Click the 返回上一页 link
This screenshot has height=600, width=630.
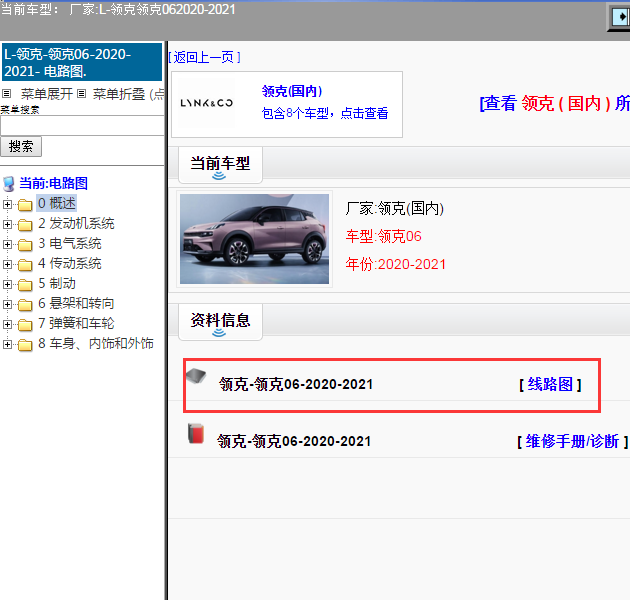coord(204,57)
